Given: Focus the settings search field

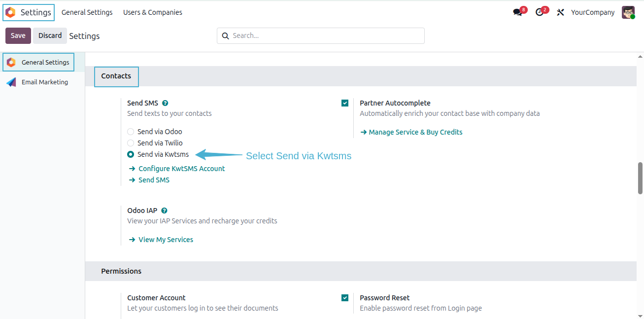Looking at the screenshot, I should 321,35.
